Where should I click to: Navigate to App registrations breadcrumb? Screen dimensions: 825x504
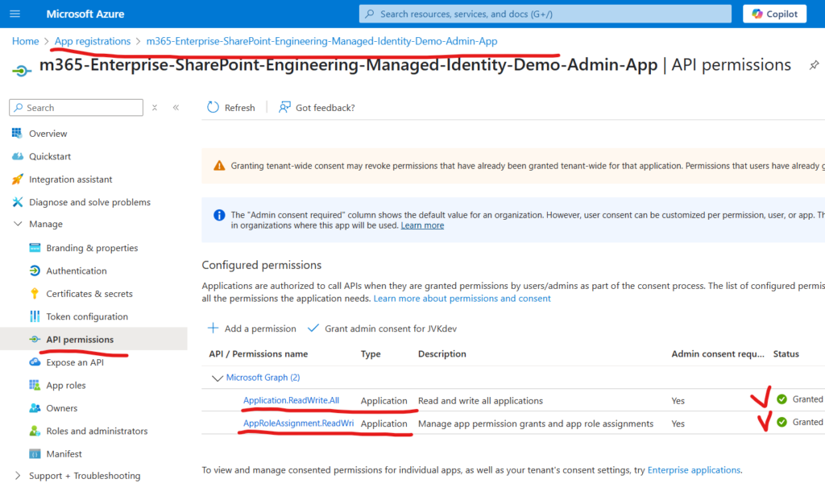(93, 41)
